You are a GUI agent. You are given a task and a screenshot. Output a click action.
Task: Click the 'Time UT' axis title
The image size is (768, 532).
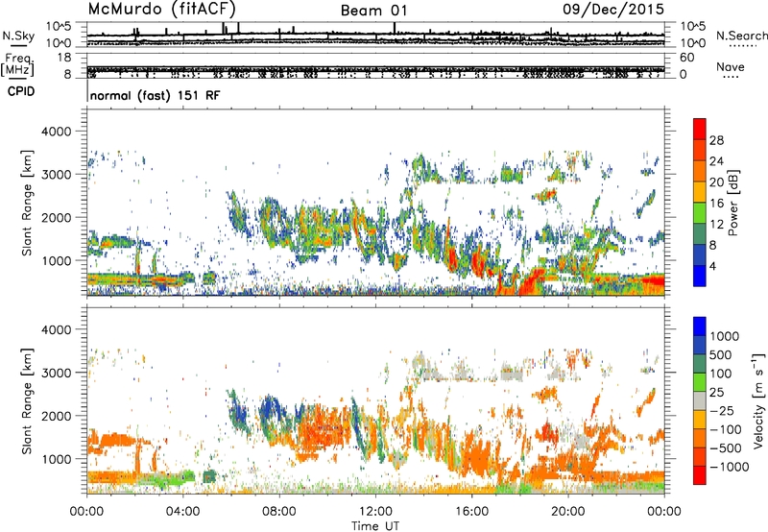point(375,526)
